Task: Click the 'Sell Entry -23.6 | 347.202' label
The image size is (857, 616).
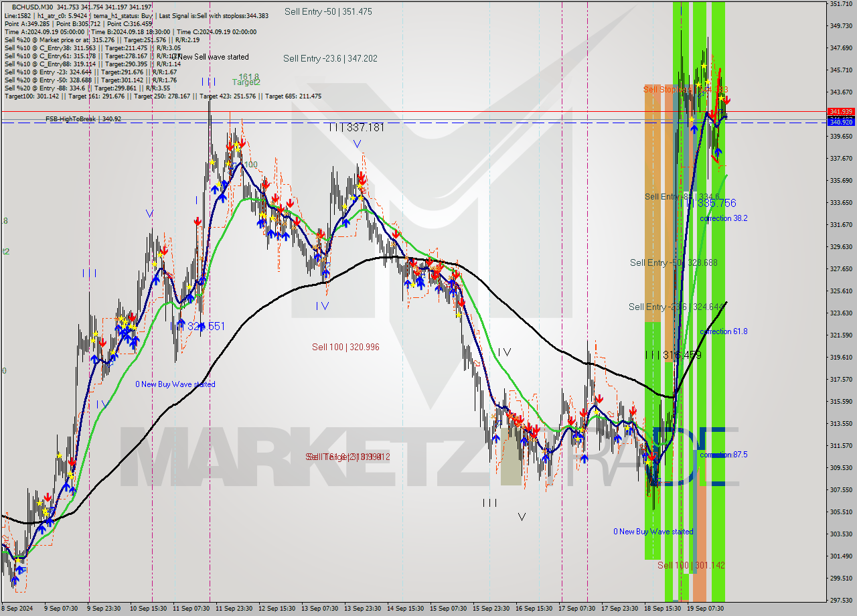Action: pyautogui.click(x=330, y=59)
